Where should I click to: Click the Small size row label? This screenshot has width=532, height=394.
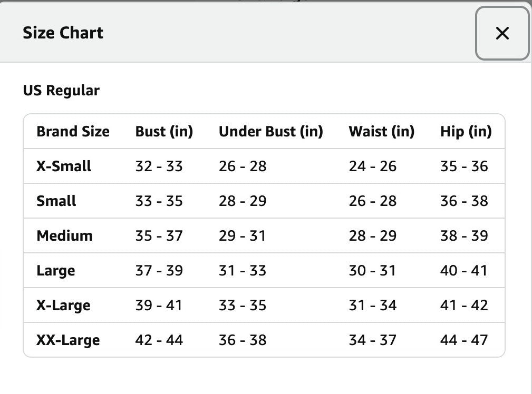(56, 201)
